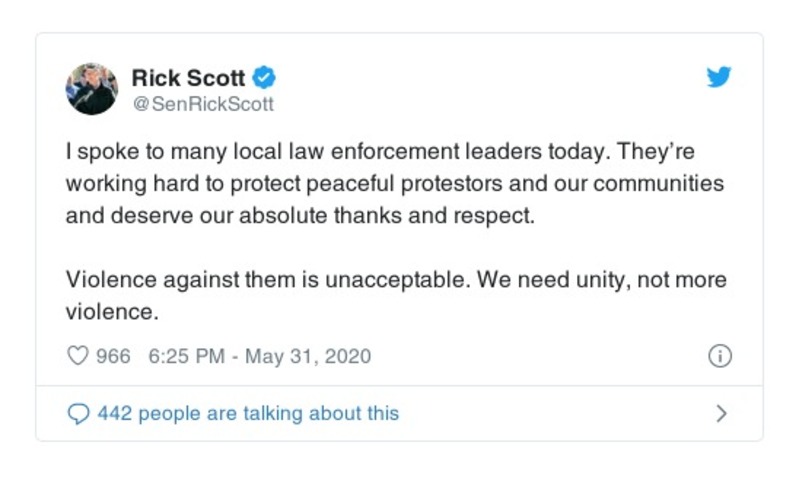Click the "working hard to protect" line

[394, 187]
